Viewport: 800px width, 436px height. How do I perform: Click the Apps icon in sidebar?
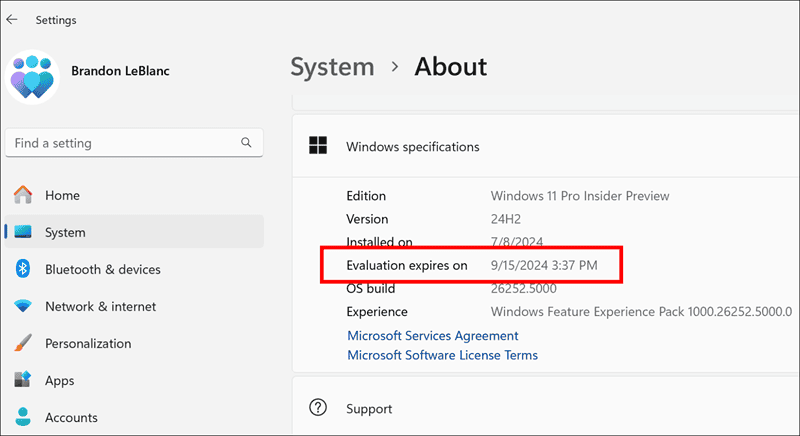[x=23, y=380]
